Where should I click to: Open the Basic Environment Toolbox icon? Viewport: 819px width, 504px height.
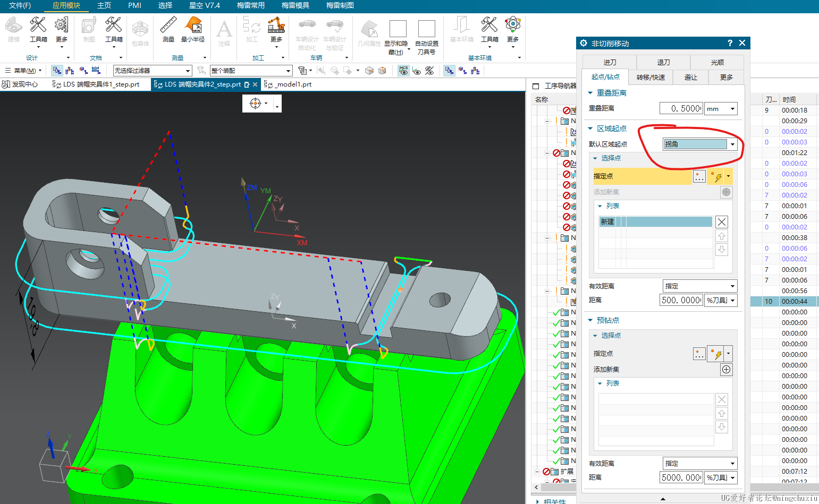click(x=489, y=24)
